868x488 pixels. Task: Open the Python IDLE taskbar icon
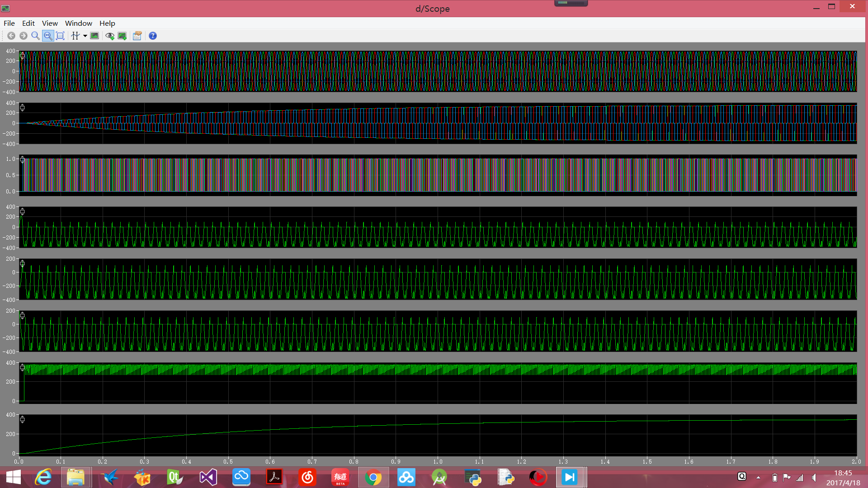pyautogui.click(x=472, y=477)
